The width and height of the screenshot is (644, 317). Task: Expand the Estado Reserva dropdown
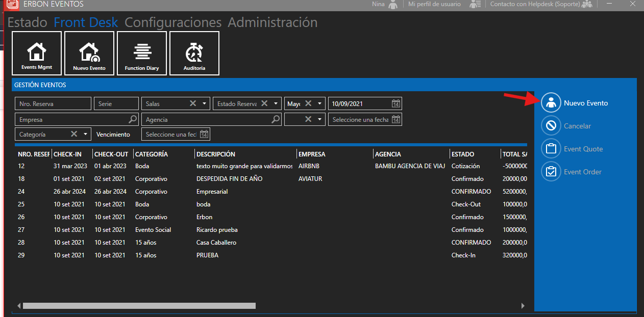(x=276, y=103)
